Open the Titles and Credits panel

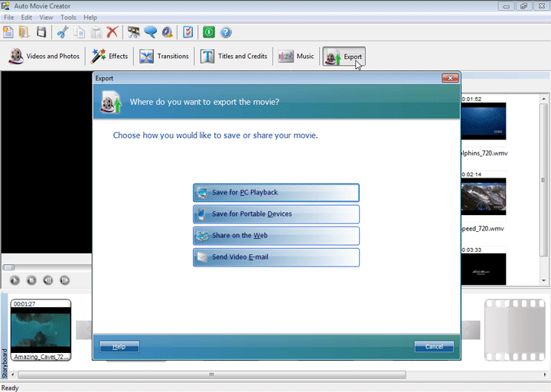(233, 57)
